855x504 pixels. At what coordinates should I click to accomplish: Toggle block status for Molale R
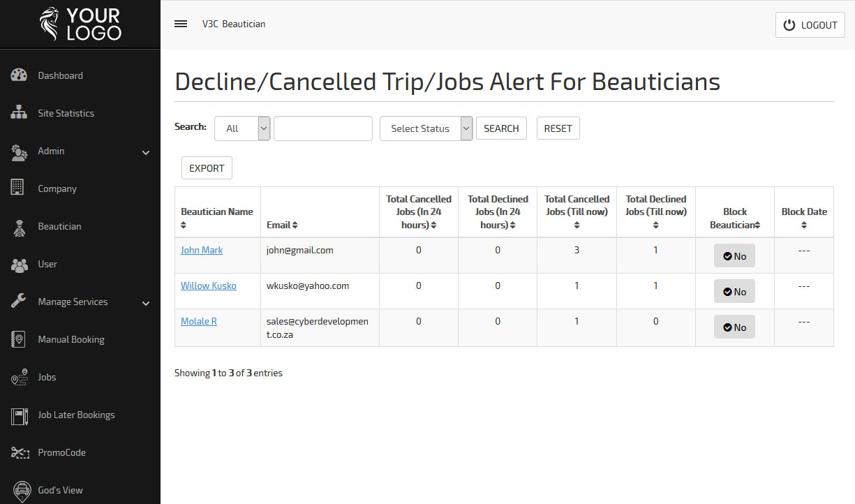pyautogui.click(x=734, y=327)
